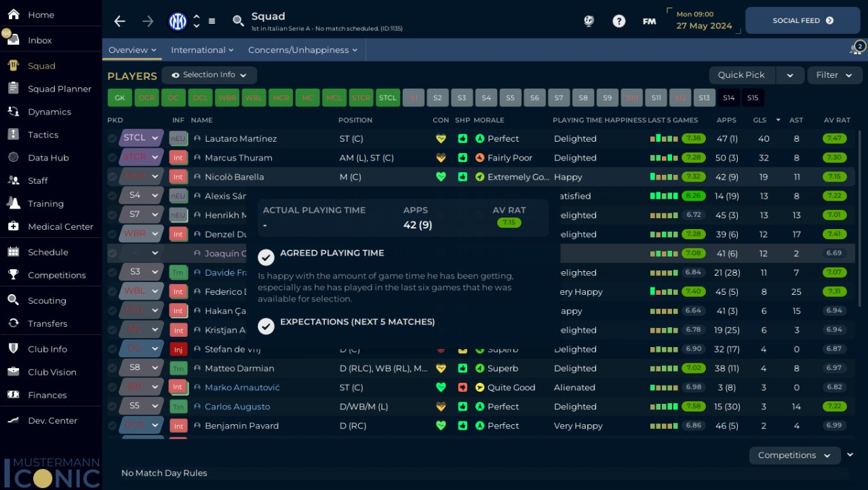Image resolution: width=868 pixels, height=490 pixels.
Task: Click the Social Feed button
Action: coord(802,21)
